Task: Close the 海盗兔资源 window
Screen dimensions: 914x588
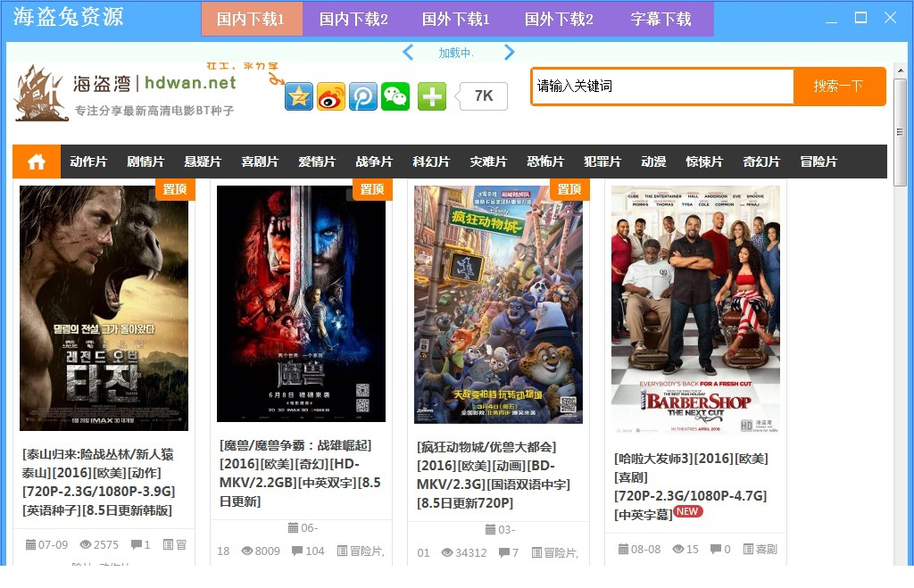Action: pos(890,18)
